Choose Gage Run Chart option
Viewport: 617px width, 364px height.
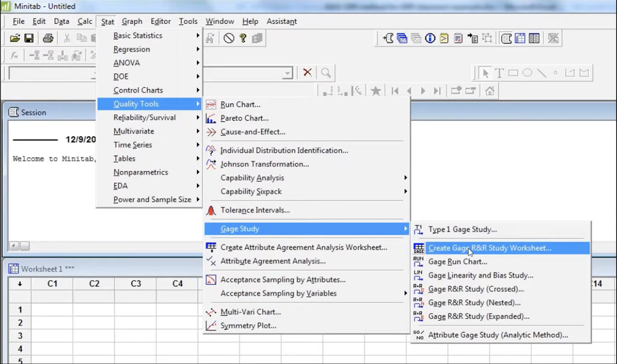[x=501, y=262]
